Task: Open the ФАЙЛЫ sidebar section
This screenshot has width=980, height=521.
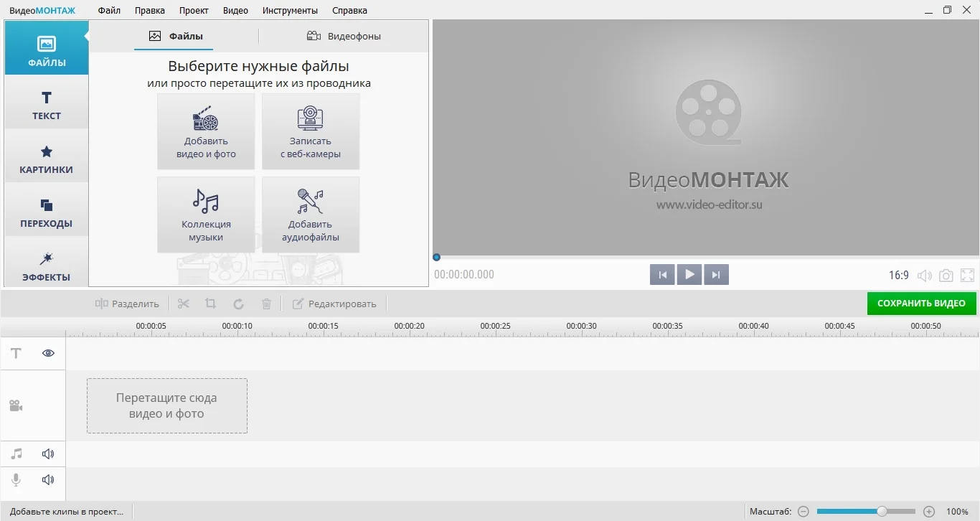Action: [x=47, y=48]
